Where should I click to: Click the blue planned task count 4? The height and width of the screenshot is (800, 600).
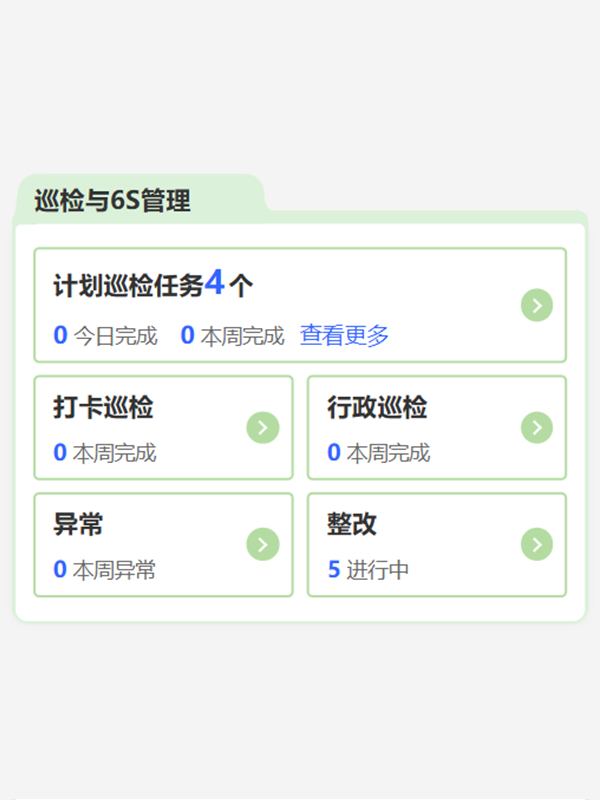(215, 284)
